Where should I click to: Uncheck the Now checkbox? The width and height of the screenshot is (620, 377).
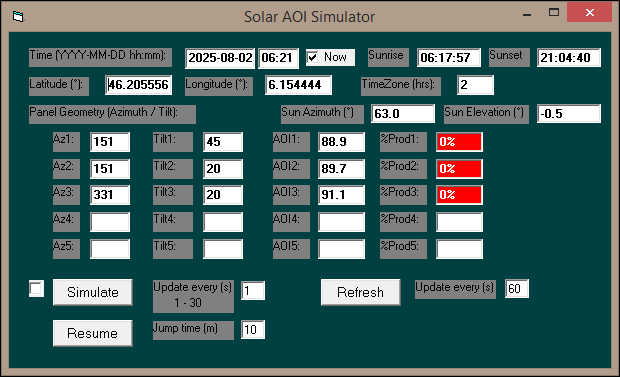[x=312, y=57]
